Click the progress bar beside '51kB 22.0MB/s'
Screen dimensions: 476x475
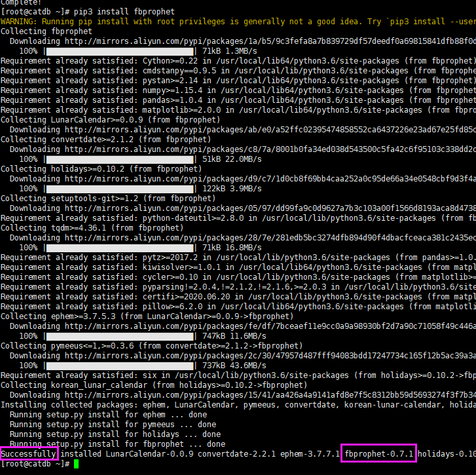(x=120, y=159)
